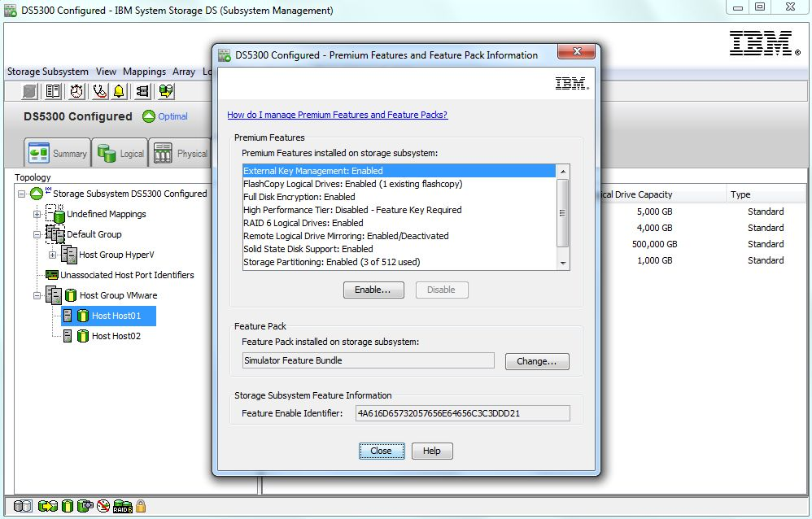Click the green Optimal status icon
This screenshot has height=519, width=812.
[149, 116]
